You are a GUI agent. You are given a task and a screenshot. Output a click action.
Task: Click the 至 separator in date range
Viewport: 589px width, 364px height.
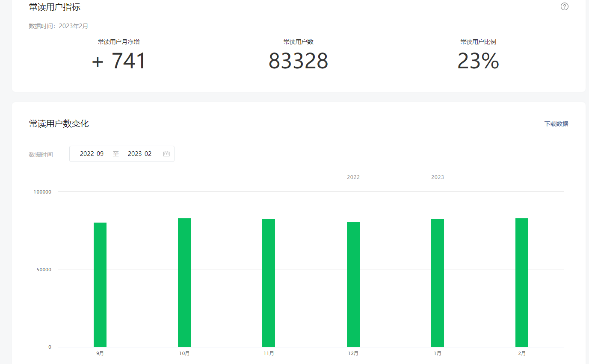pos(116,154)
